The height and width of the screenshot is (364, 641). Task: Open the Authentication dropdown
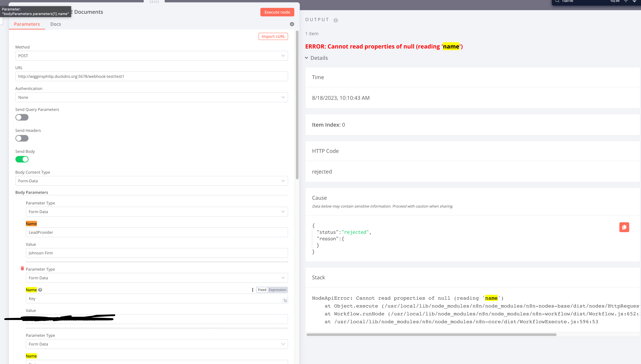pos(152,97)
